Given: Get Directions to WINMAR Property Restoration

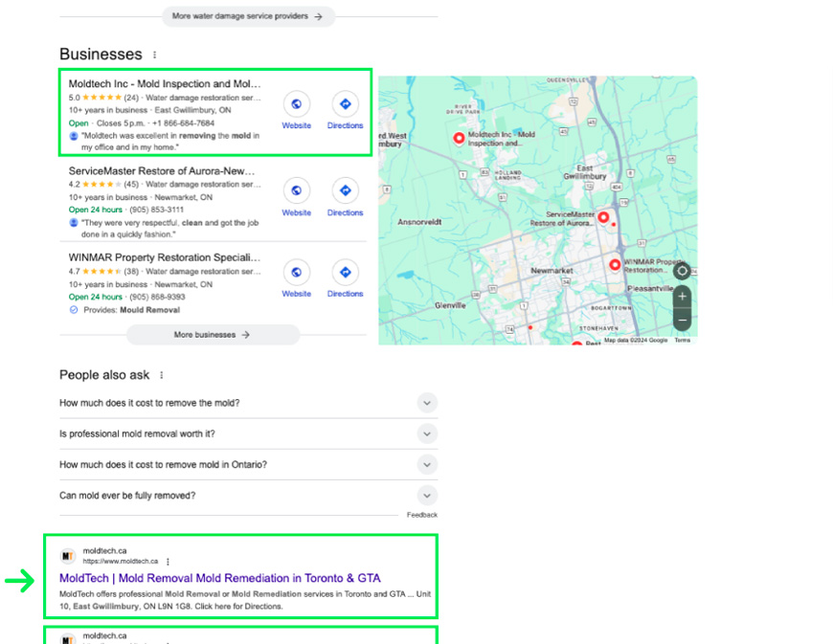Looking at the screenshot, I should coord(345,273).
